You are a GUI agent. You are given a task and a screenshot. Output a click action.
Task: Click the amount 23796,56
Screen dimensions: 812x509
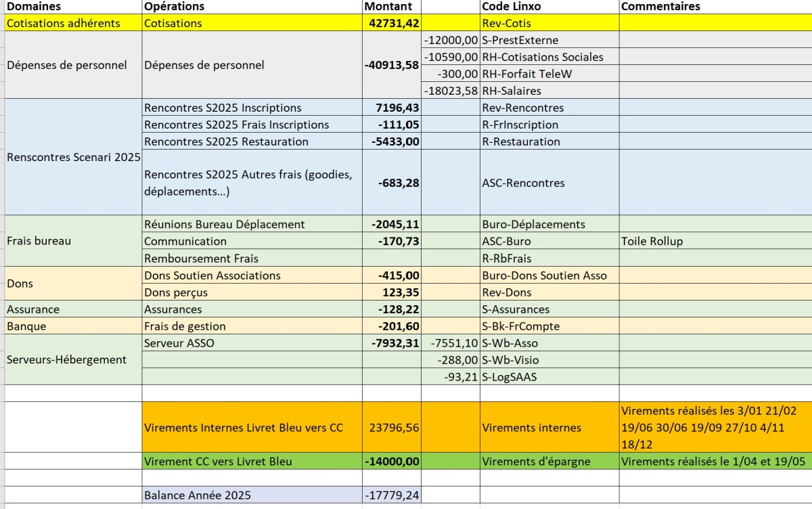(x=391, y=427)
